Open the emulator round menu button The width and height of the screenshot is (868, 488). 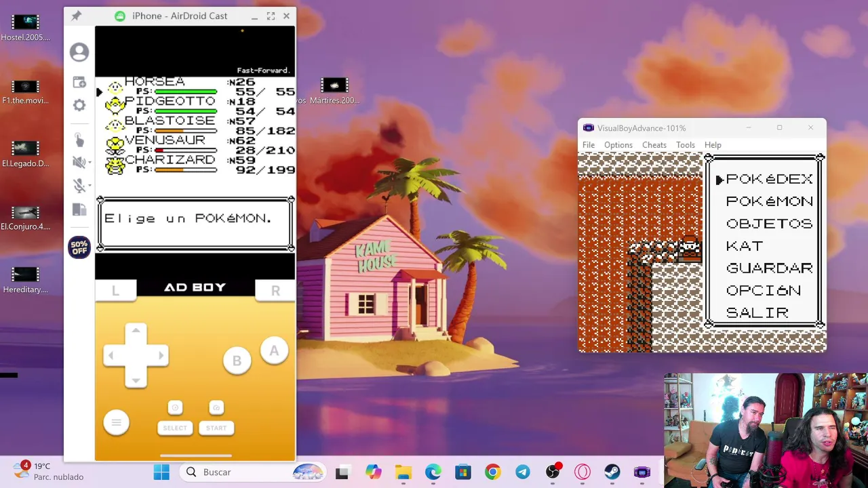[x=116, y=423]
